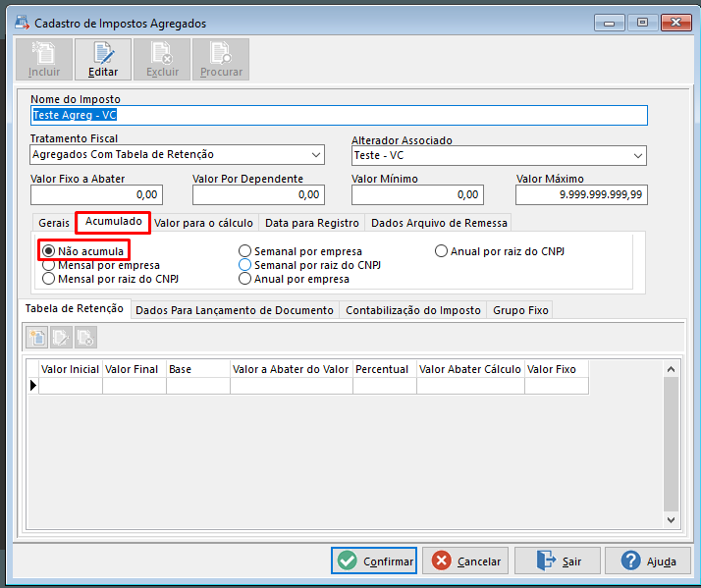Click Valor Abater Cálculo column header
The image size is (701, 588).
click(x=470, y=369)
